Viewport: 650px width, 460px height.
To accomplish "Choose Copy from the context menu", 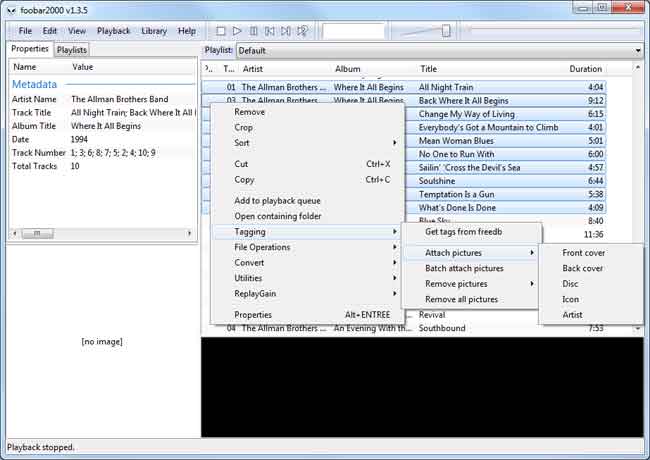I will pos(307,180).
